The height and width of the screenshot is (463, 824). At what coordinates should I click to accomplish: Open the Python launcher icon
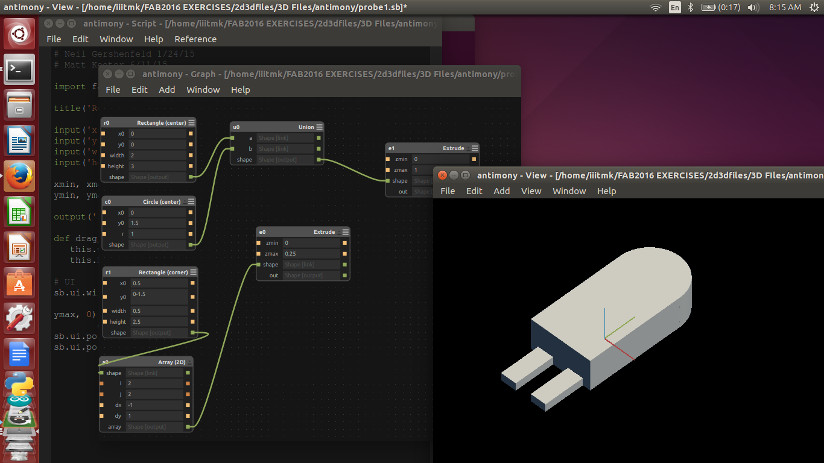(x=19, y=386)
